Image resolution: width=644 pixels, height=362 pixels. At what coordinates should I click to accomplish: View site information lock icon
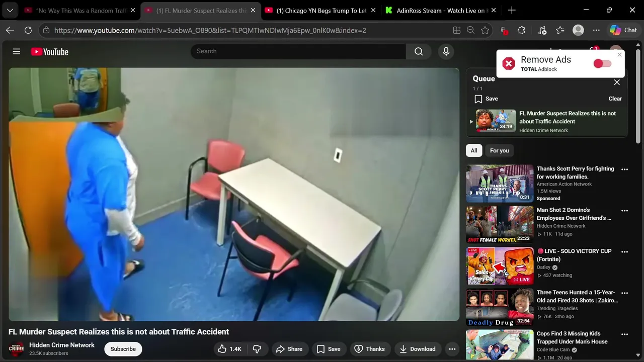(x=46, y=30)
